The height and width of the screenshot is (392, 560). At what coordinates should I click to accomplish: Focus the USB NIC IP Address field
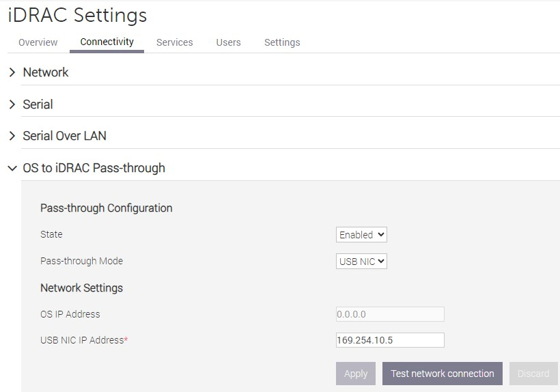[x=390, y=340]
